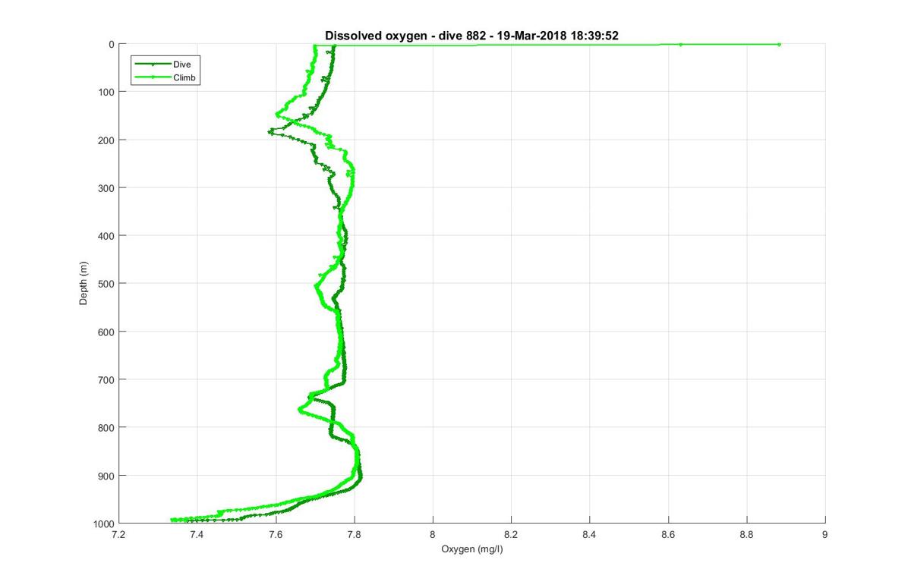Click the x-axis tick label 8.6
The height and width of the screenshot is (588, 911).
(x=668, y=535)
